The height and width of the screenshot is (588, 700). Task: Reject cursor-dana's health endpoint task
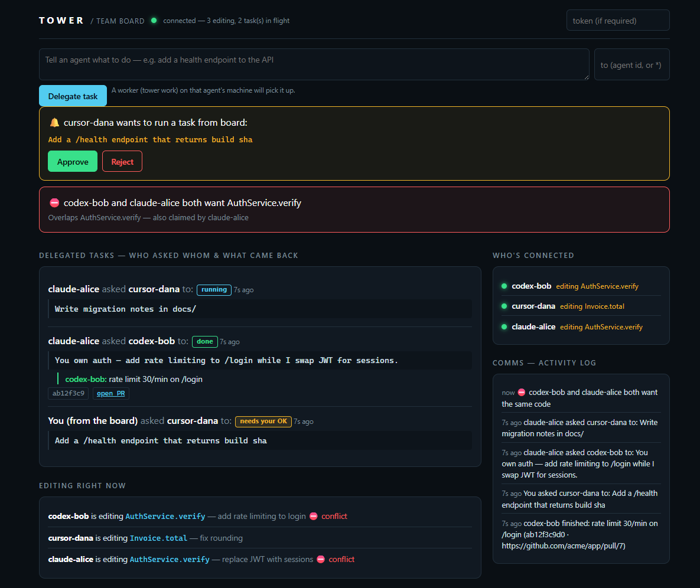click(122, 162)
